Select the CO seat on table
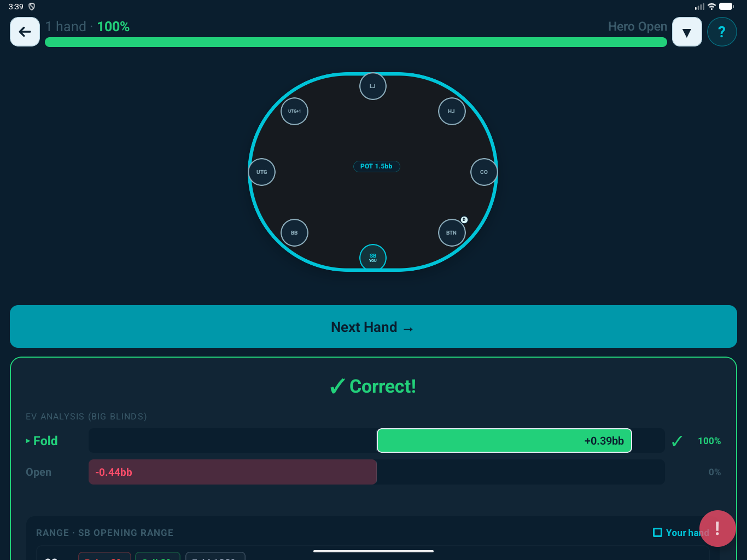Viewport: 747px width, 560px height. pos(484,172)
